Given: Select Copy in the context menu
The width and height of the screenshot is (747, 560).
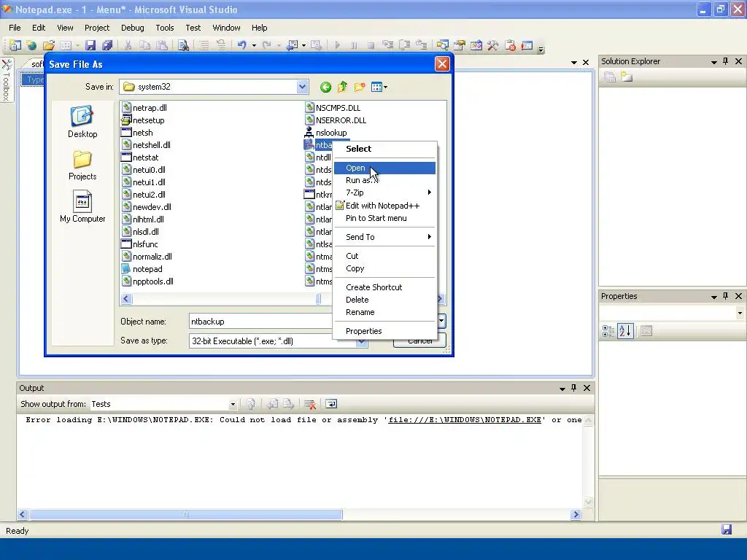Looking at the screenshot, I should pyautogui.click(x=384, y=268).
